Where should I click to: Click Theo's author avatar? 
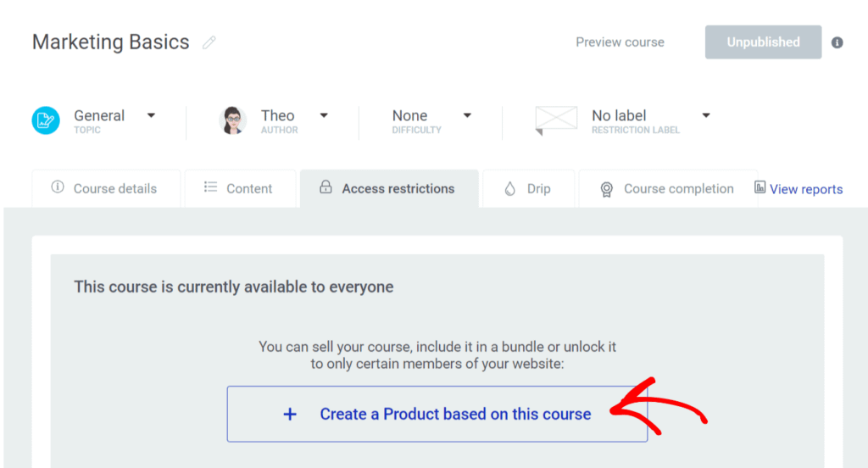pos(233,120)
